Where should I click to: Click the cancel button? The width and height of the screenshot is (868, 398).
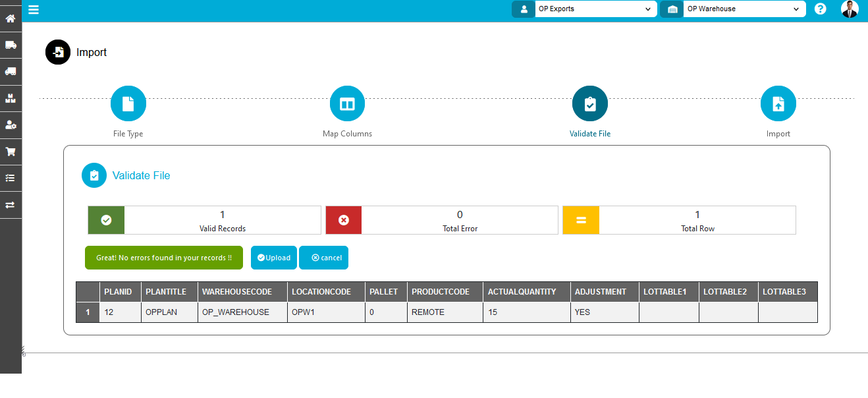click(323, 258)
